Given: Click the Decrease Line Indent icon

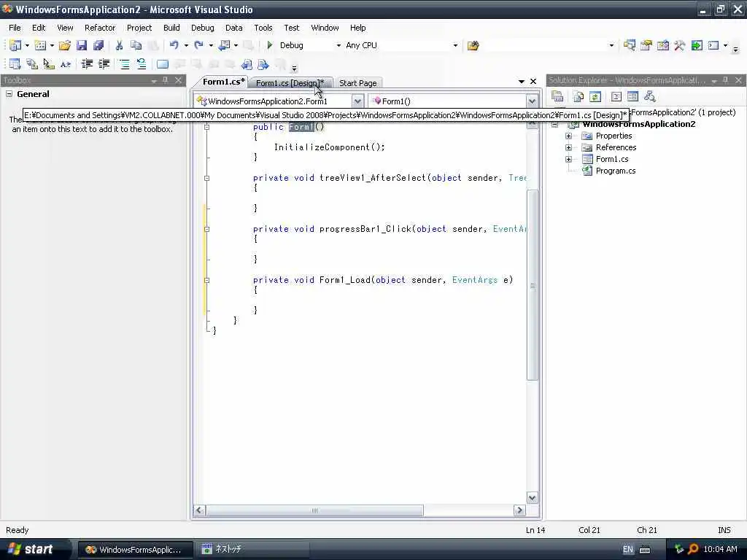Looking at the screenshot, I should click(x=87, y=64).
